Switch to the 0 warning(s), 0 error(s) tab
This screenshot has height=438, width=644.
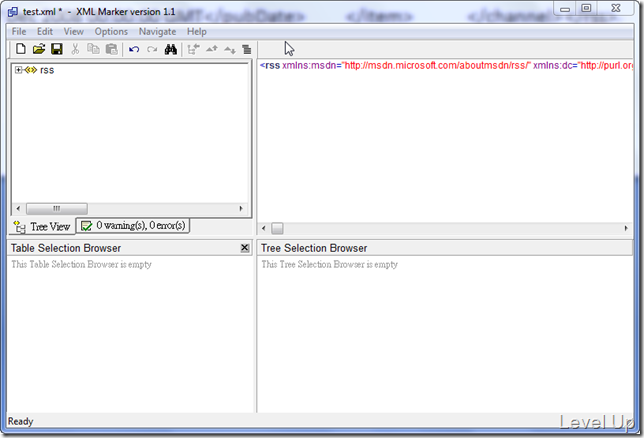(133, 226)
